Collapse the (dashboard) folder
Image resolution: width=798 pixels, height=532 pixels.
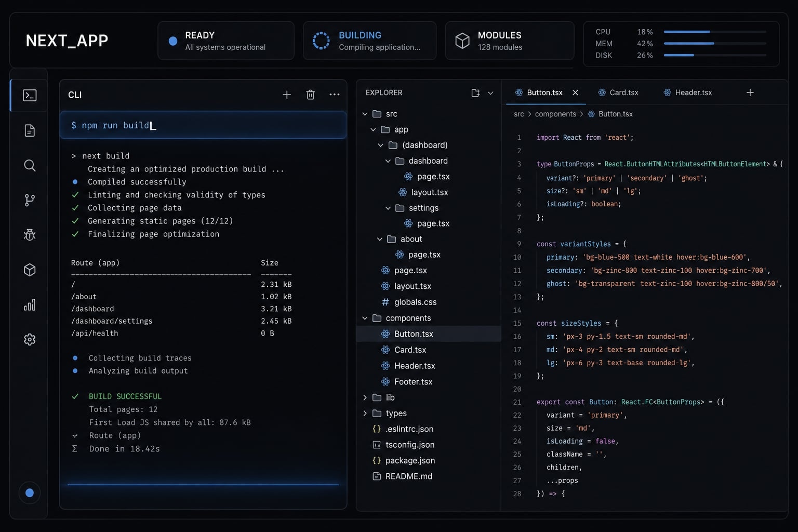(x=381, y=145)
